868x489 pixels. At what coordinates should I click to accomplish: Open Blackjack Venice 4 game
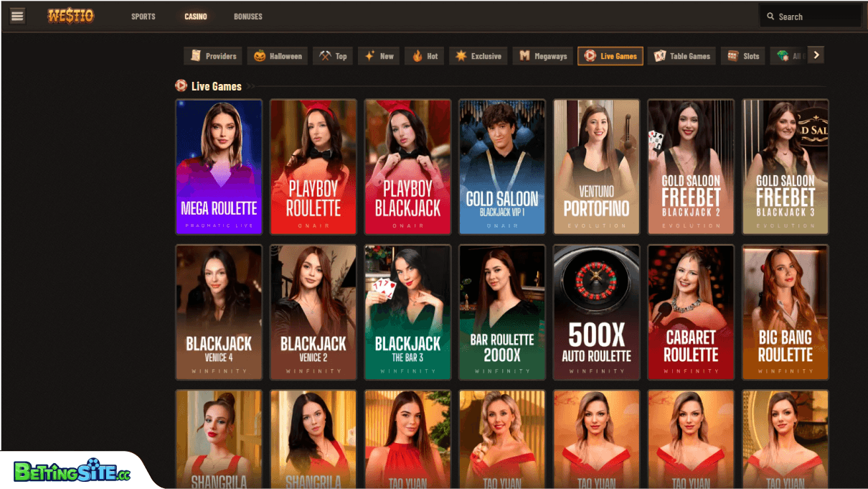point(219,312)
